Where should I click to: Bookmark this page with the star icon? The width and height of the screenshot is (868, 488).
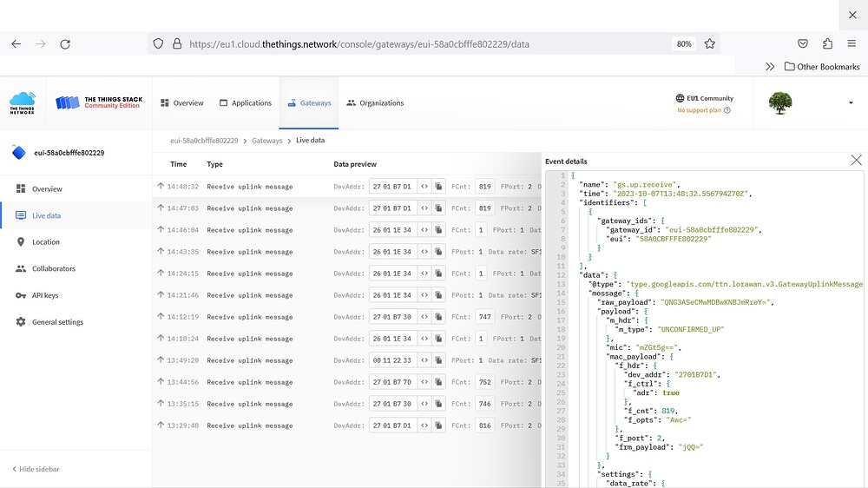coord(710,43)
